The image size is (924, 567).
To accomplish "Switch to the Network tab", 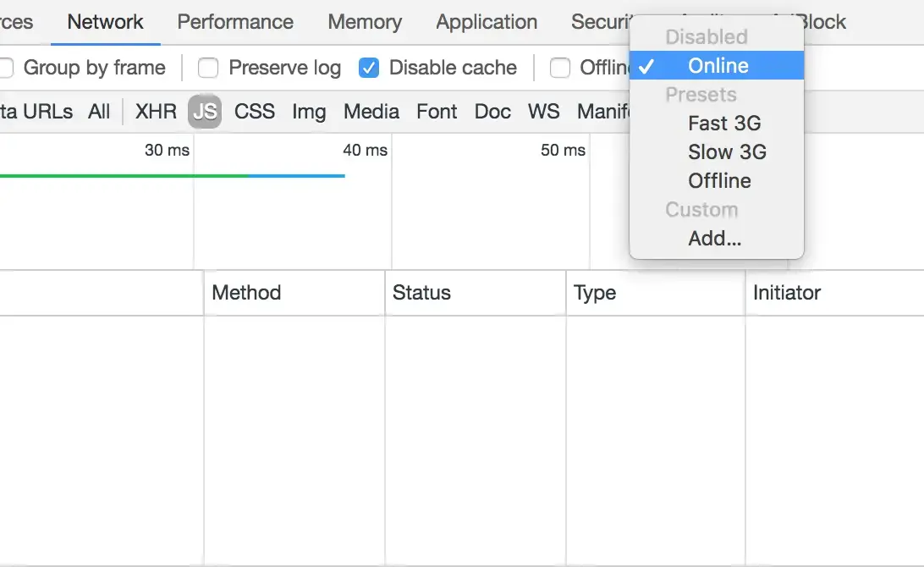I will pyautogui.click(x=105, y=22).
